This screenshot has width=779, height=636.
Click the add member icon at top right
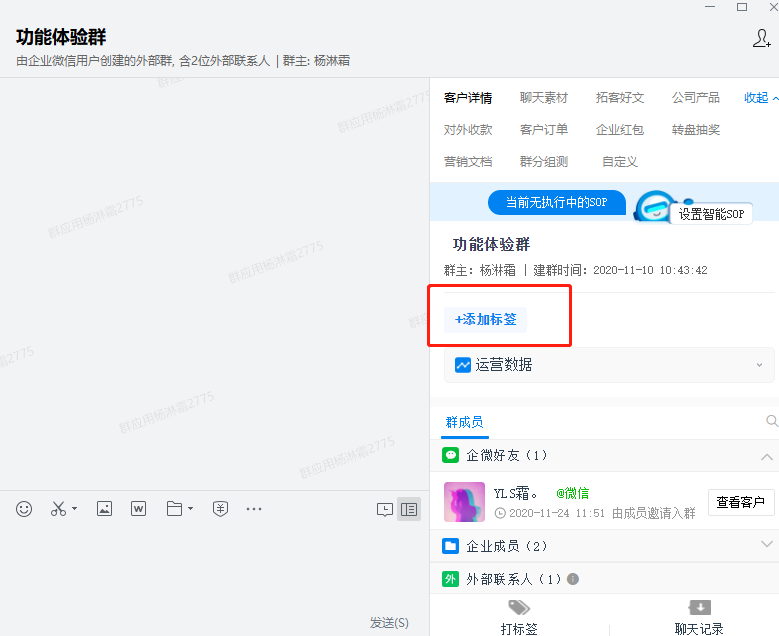pyautogui.click(x=761, y=39)
